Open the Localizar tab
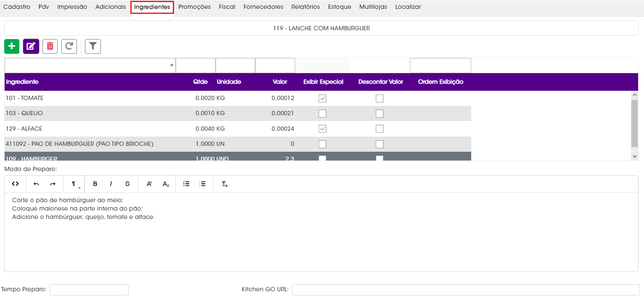The height and width of the screenshot is (303, 644). click(x=408, y=7)
